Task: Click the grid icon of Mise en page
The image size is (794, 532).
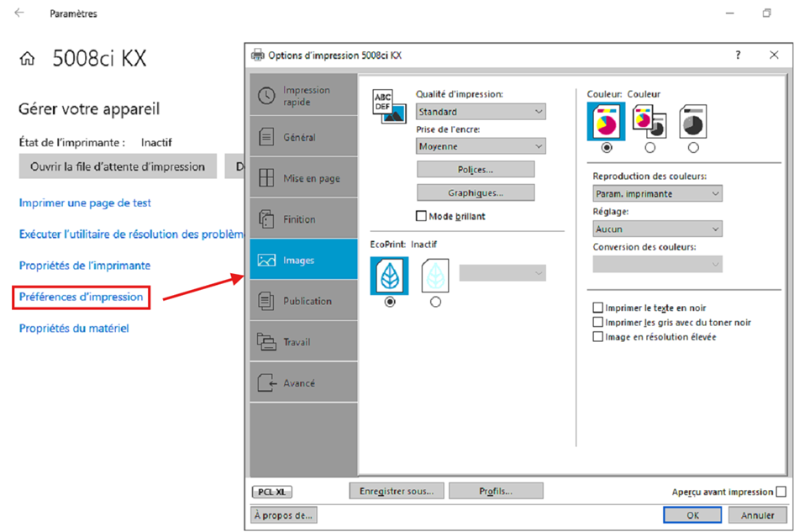Action: click(267, 178)
